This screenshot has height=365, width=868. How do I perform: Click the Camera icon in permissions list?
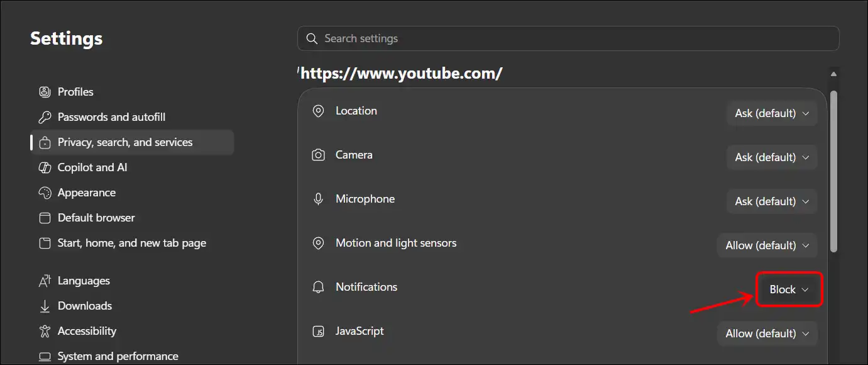click(319, 155)
